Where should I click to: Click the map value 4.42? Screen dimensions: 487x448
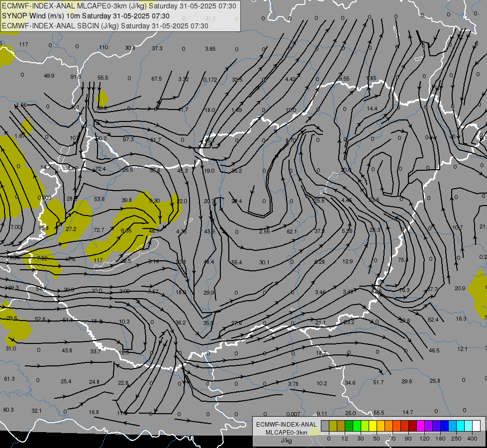tap(291, 79)
